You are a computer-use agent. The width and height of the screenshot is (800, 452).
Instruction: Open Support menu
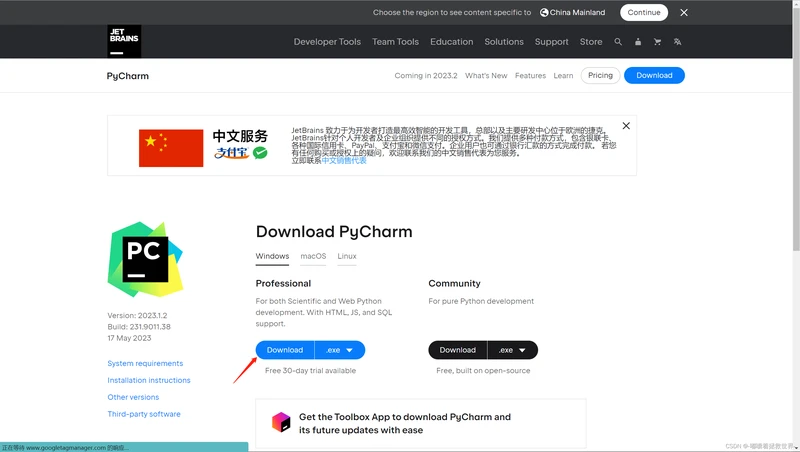tap(552, 42)
